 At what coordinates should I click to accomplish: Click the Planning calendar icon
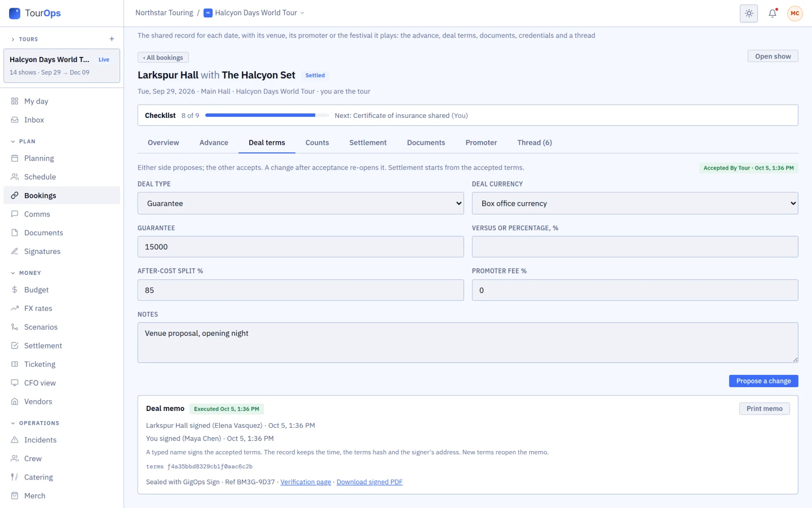point(15,158)
